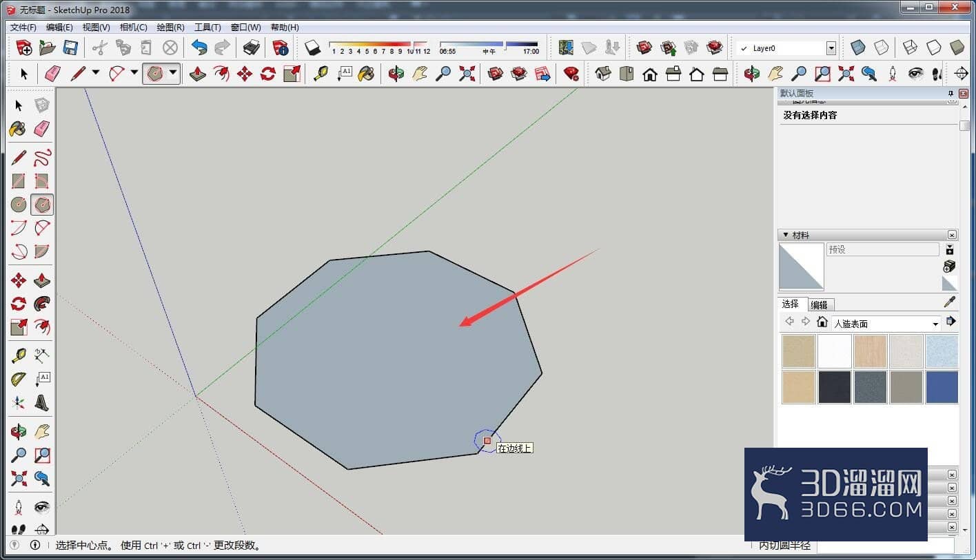The width and height of the screenshot is (976, 560).
Task: Select the Rectangle tool in left toolbar
Action: (19, 181)
